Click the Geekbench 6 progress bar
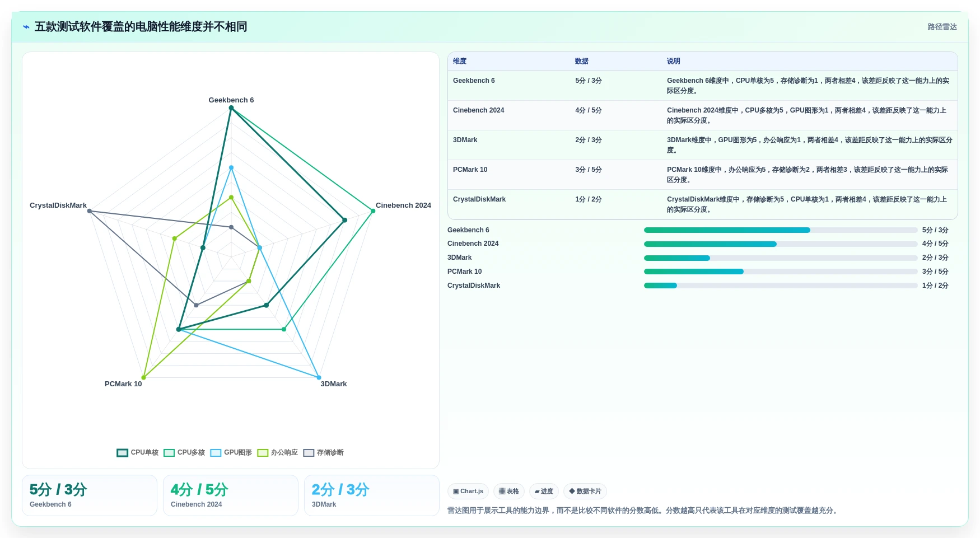Screen dimensions: 980x538 781,230
